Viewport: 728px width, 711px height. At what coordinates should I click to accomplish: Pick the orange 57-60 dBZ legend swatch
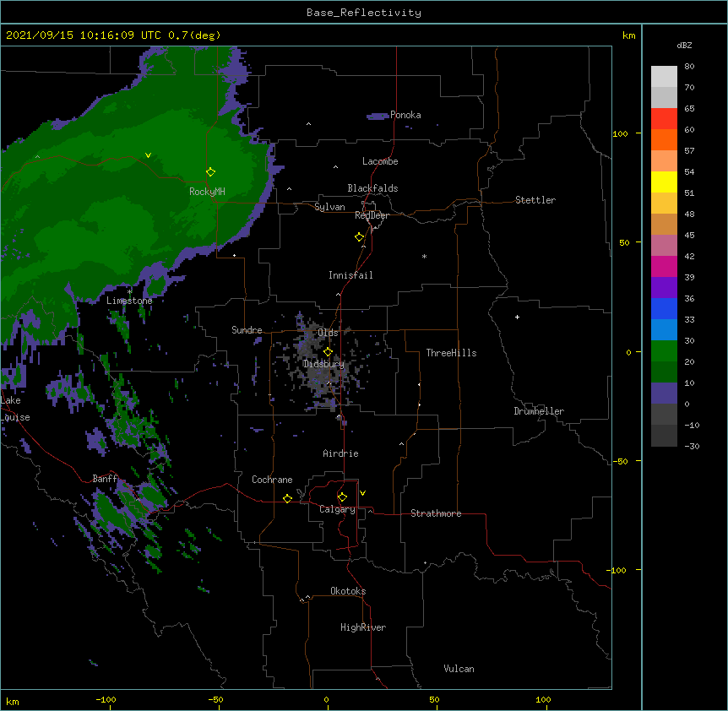click(x=664, y=139)
